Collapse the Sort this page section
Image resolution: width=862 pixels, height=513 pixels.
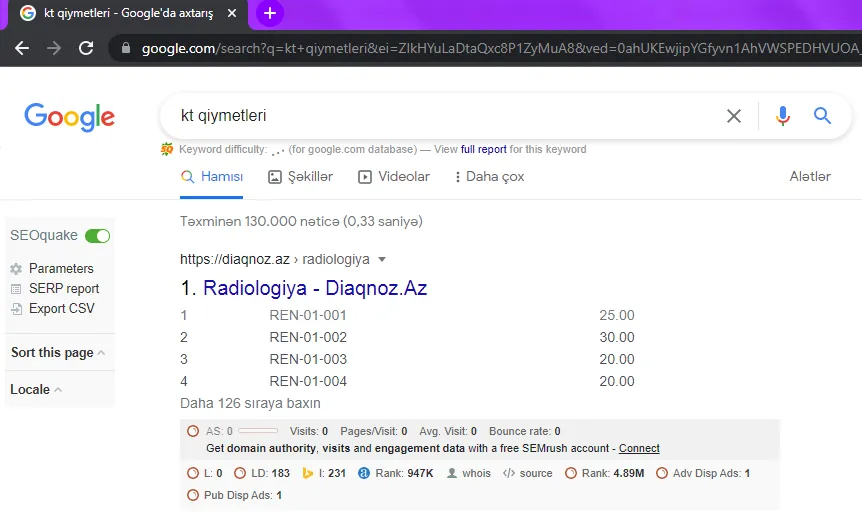58,352
